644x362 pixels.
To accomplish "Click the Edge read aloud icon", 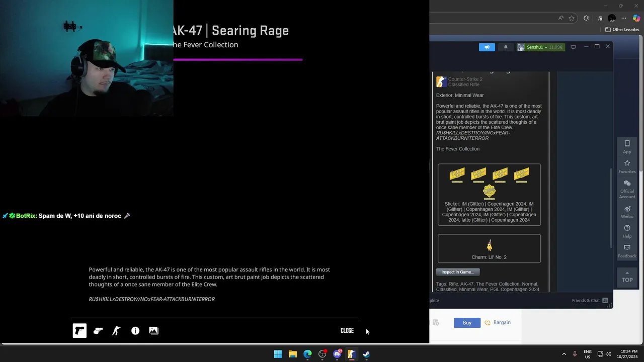I will (560, 18).
